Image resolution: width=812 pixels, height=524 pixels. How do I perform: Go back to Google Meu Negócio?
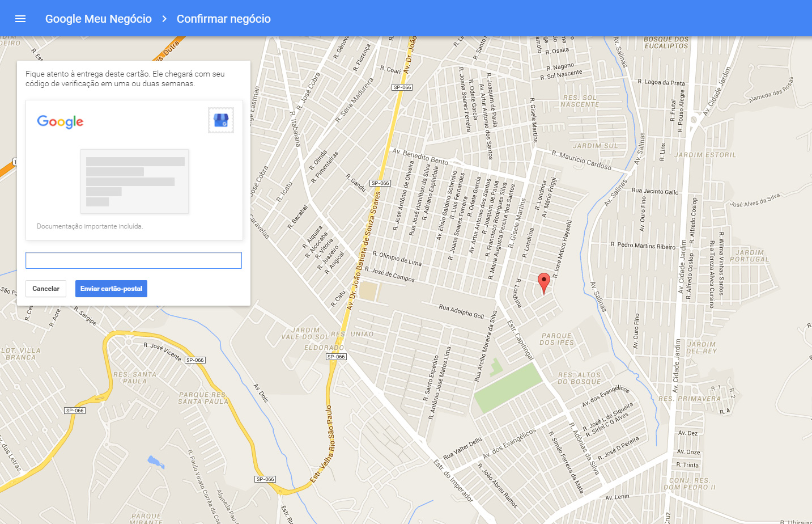pyautogui.click(x=99, y=19)
